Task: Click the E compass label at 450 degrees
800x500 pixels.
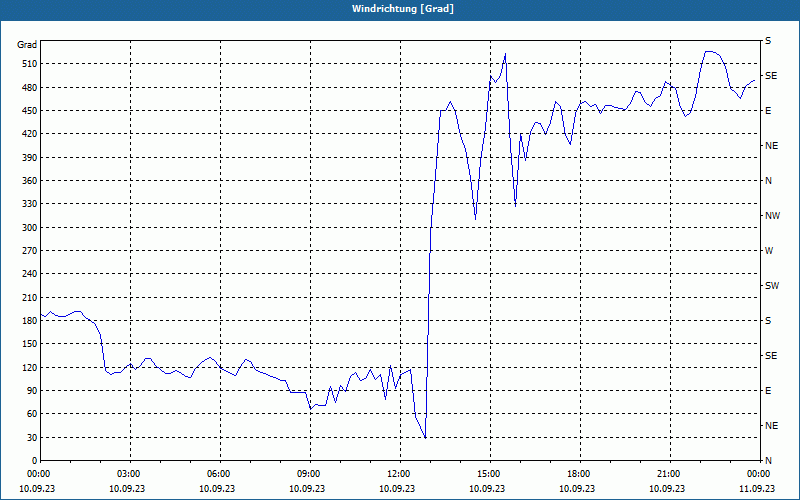Action: pos(768,111)
